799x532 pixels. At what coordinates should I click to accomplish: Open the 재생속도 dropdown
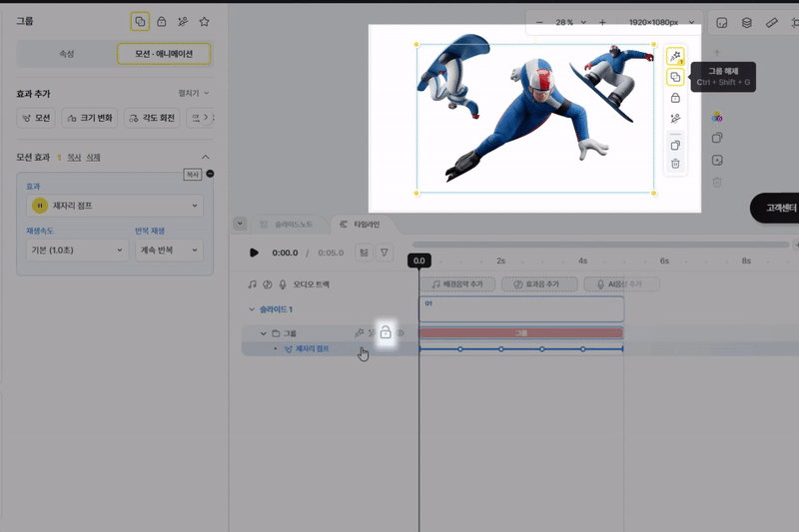click(78, 250)
